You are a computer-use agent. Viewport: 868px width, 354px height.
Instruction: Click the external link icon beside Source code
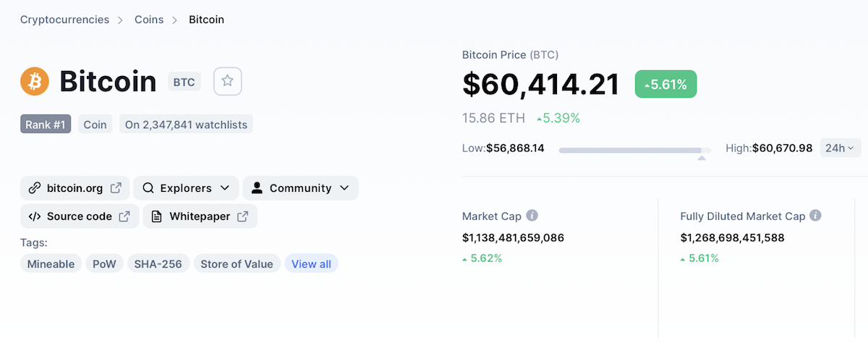(x=124, y=216)
